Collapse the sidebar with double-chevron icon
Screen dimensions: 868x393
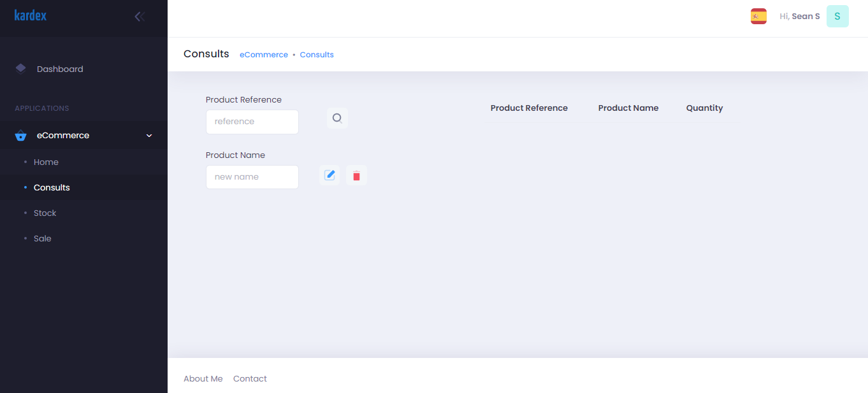(140, 17)
